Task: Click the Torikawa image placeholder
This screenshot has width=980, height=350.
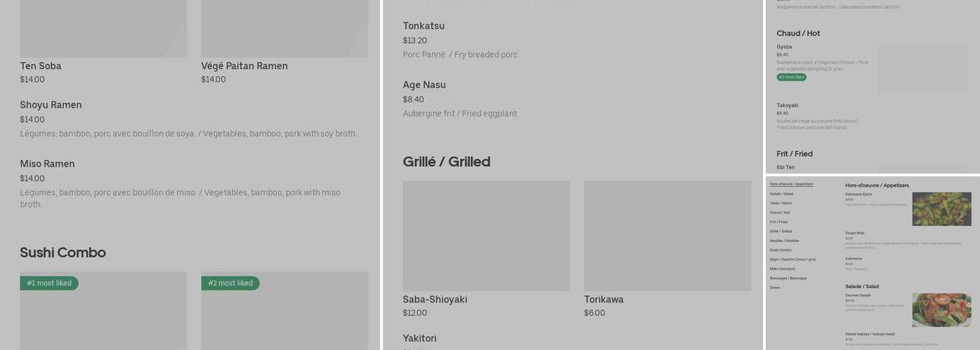Action: tap(667, 236)
